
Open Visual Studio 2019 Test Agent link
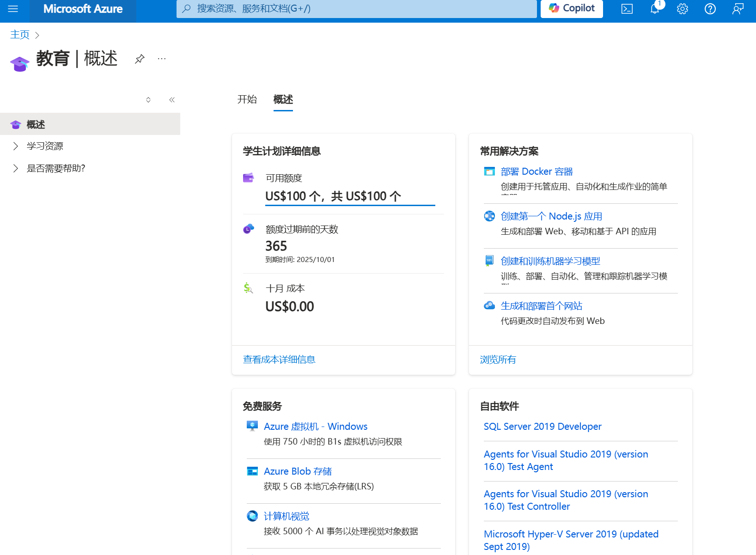pos(566,460)
